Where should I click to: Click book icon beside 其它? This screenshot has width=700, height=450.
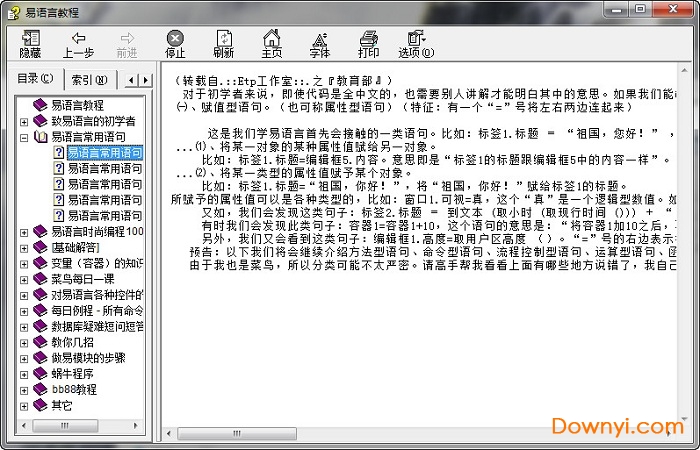click(x=40, y=405)
